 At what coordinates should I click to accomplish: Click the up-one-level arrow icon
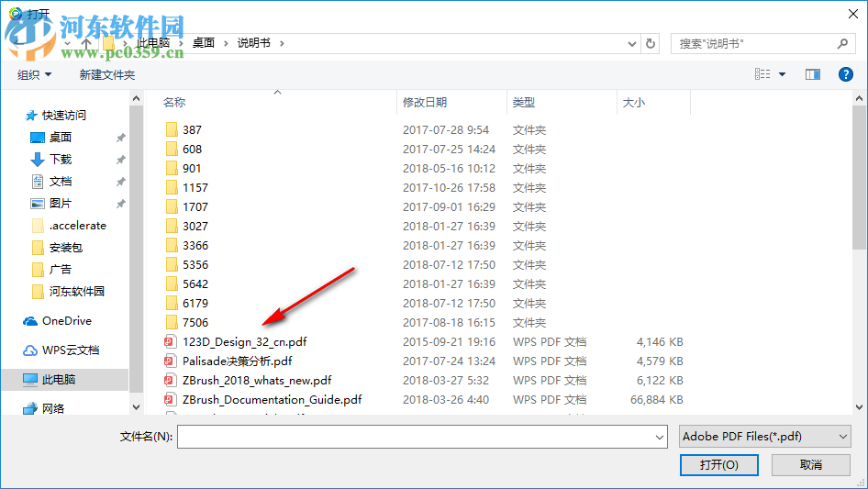(86, 43)
